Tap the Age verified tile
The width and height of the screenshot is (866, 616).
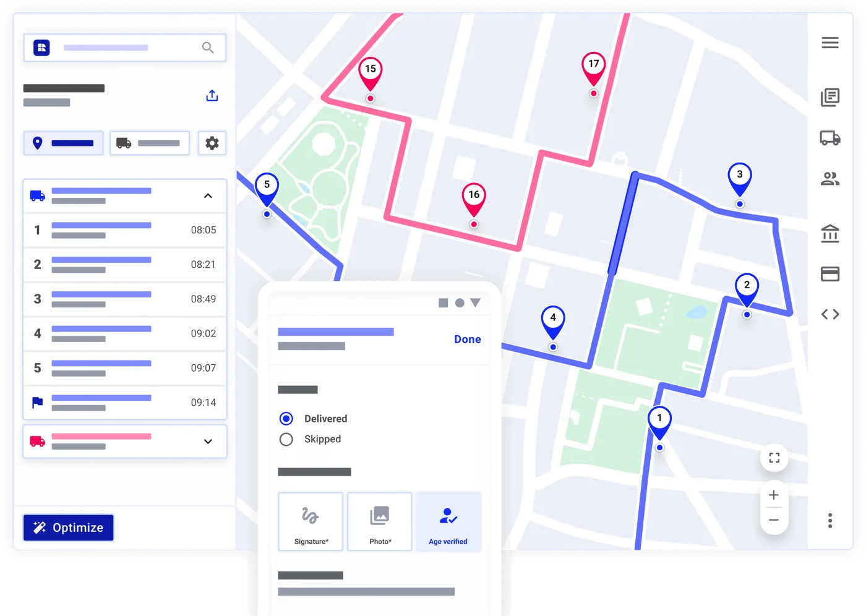pos(448,521)
